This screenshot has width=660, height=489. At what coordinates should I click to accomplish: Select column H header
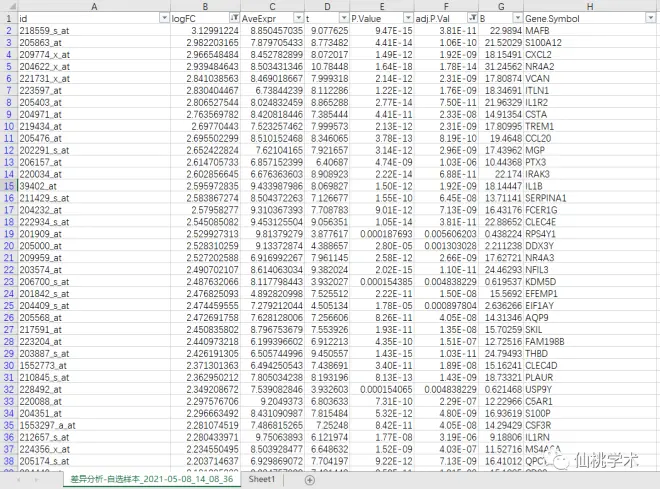(590, 6)
